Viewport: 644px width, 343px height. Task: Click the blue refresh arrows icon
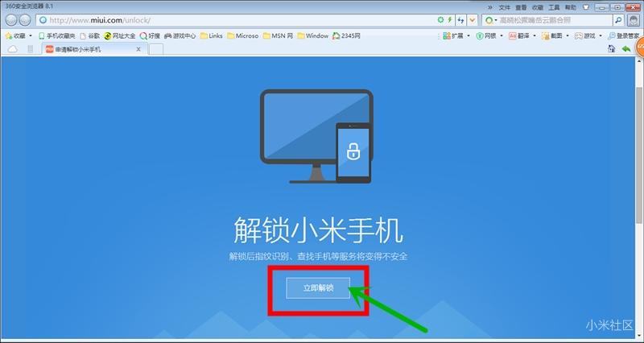460,20
